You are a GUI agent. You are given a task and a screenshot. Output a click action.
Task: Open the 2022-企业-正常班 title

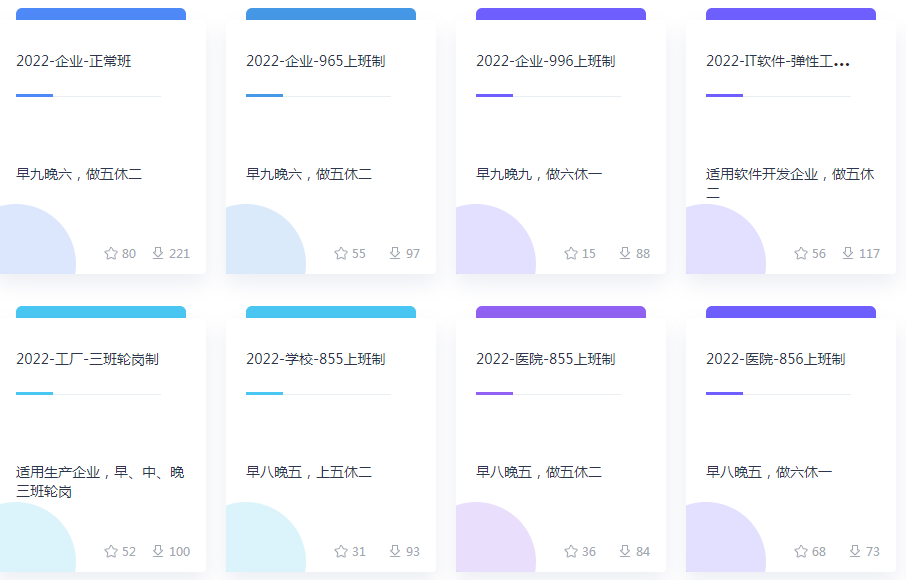point(74,61)
